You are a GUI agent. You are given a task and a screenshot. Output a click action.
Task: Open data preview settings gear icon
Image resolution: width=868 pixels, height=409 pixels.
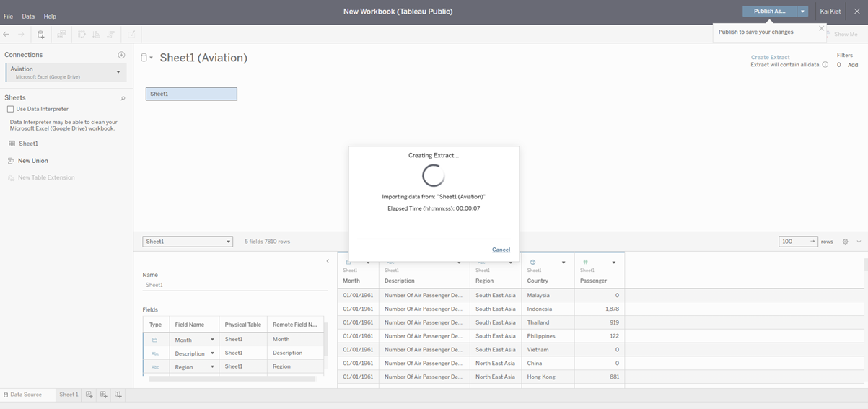point(846,242)
